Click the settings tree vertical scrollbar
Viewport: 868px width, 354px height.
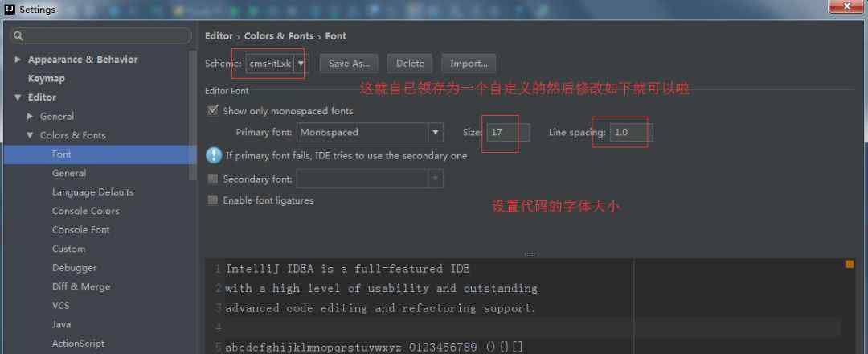tap(193, 115)
